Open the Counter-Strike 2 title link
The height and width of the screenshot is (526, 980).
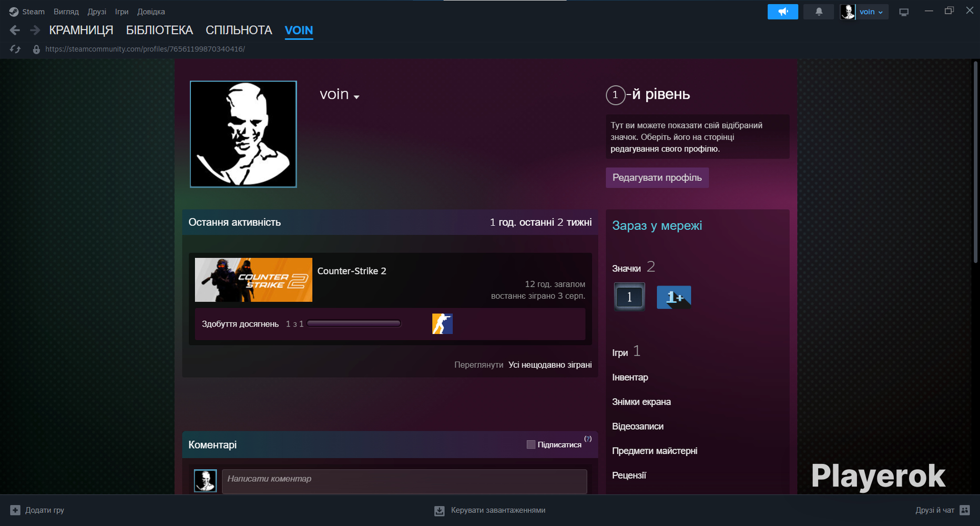[x=352, y=271]
